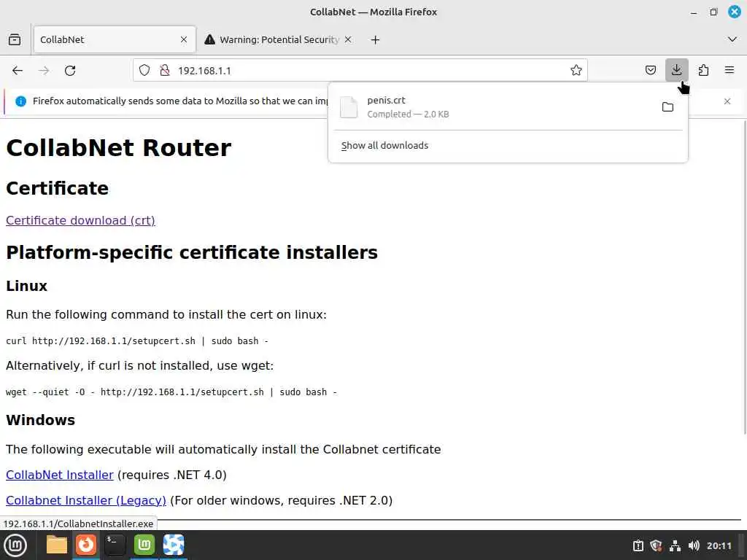Focus the address bar showing 192.168.1.1
Viewport: 747px width, 560px height.
(360, 71)
